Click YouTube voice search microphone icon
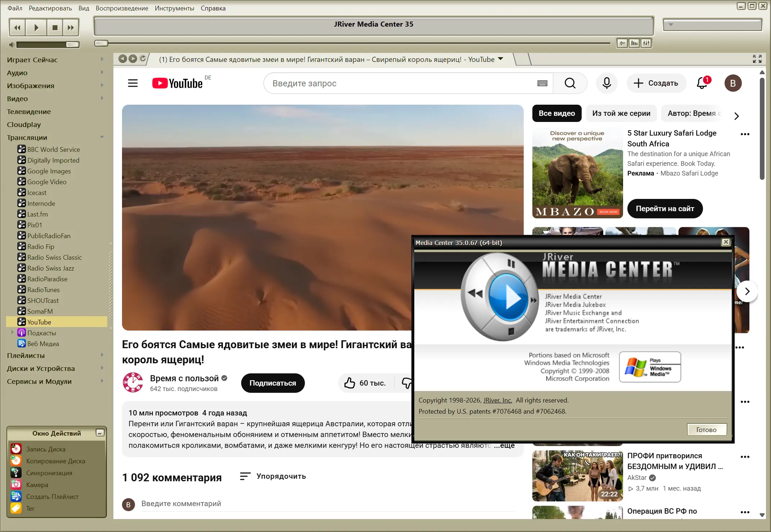The width and height of the screenshot is (771, 532). 607,83
